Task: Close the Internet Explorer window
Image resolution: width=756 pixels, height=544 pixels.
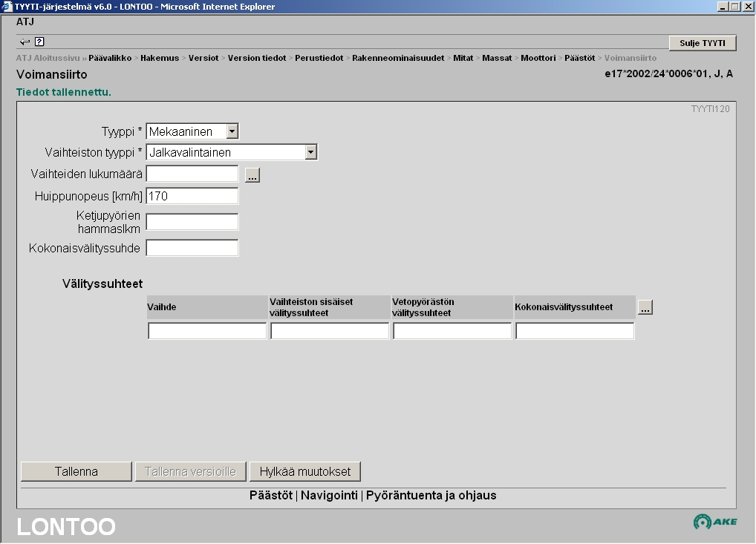Action: click(x=748, y=6)
